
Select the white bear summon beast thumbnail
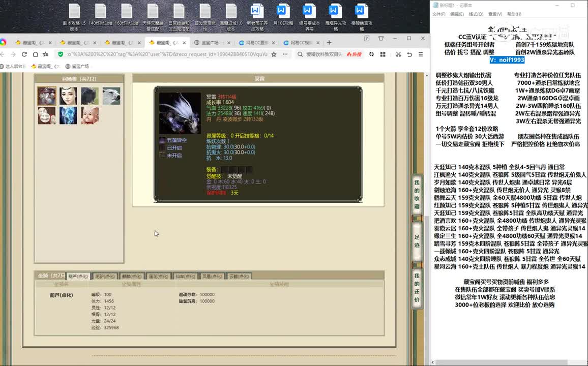[111, 96]
